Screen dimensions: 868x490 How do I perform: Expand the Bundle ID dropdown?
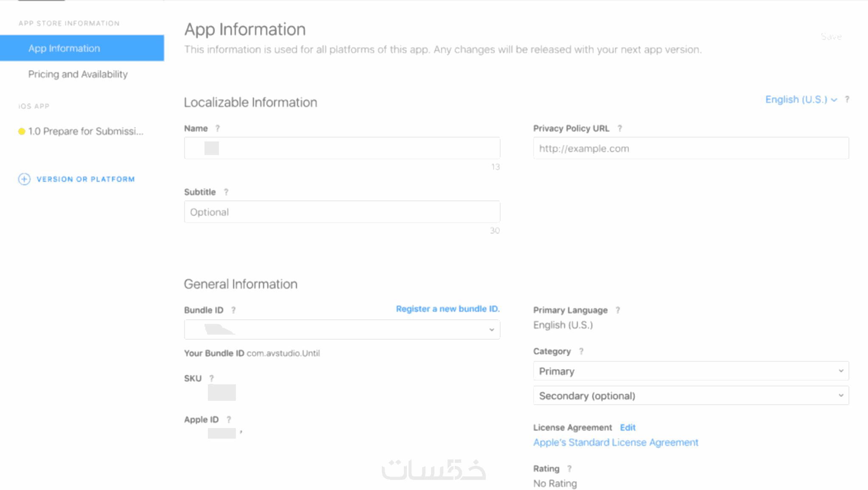click(342, 329)
